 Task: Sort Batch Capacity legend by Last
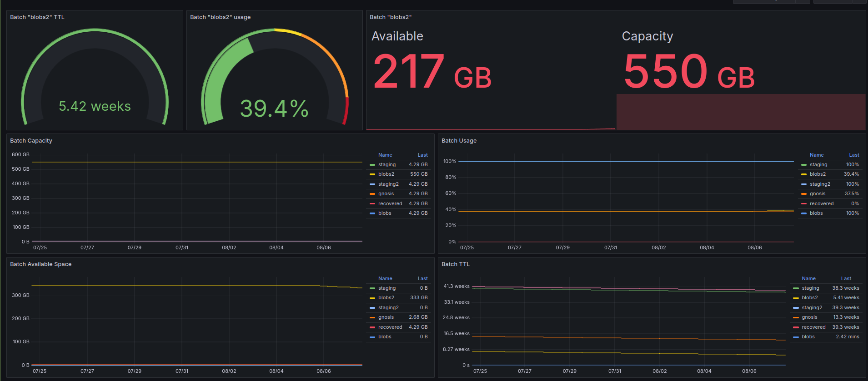(423, 155)
